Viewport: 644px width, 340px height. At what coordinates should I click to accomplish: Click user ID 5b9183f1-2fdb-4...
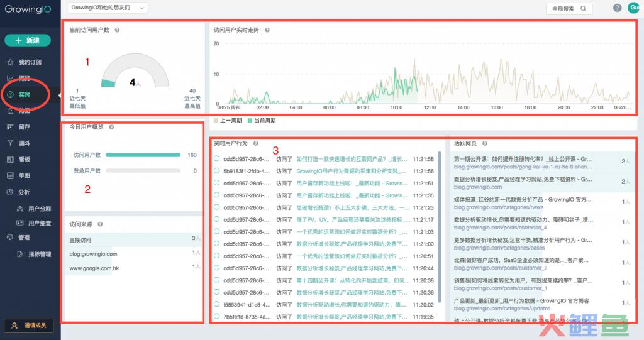[247, 171]
